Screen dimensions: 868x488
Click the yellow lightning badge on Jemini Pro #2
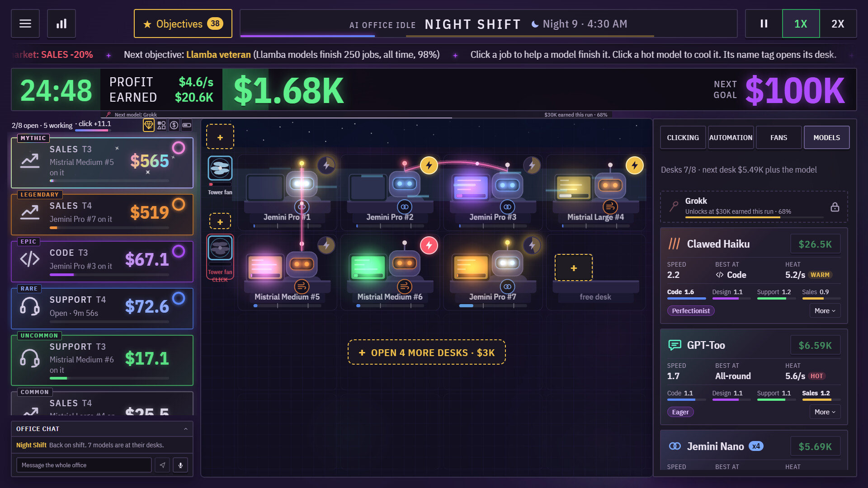pos(429,165)
